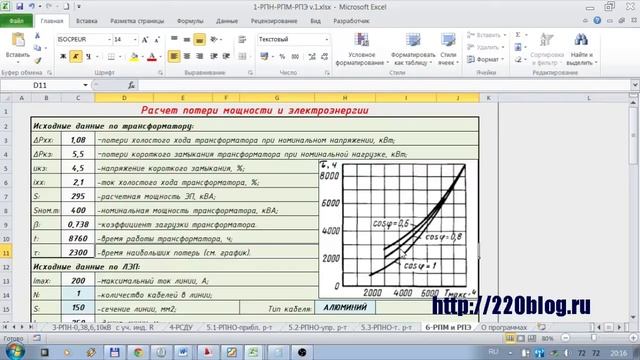Open the Name Box dropdown arrow
This screenshot has height=360, width=640.
point(85,85)
